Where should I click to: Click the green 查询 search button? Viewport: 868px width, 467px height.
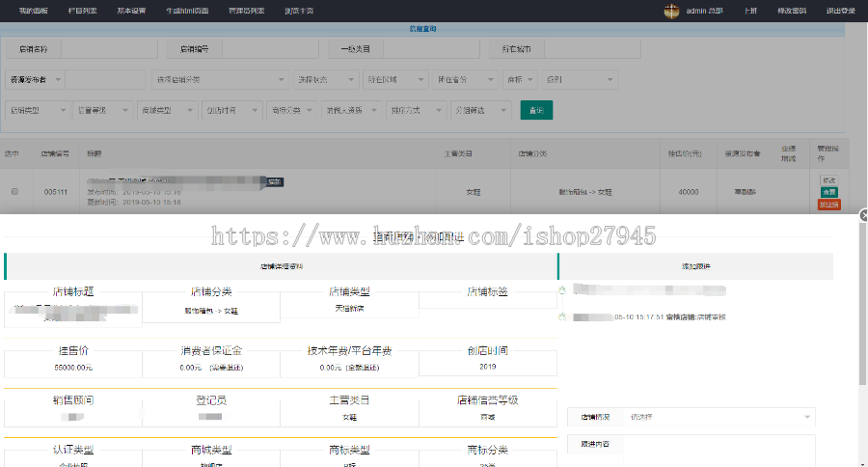[536, 110]
